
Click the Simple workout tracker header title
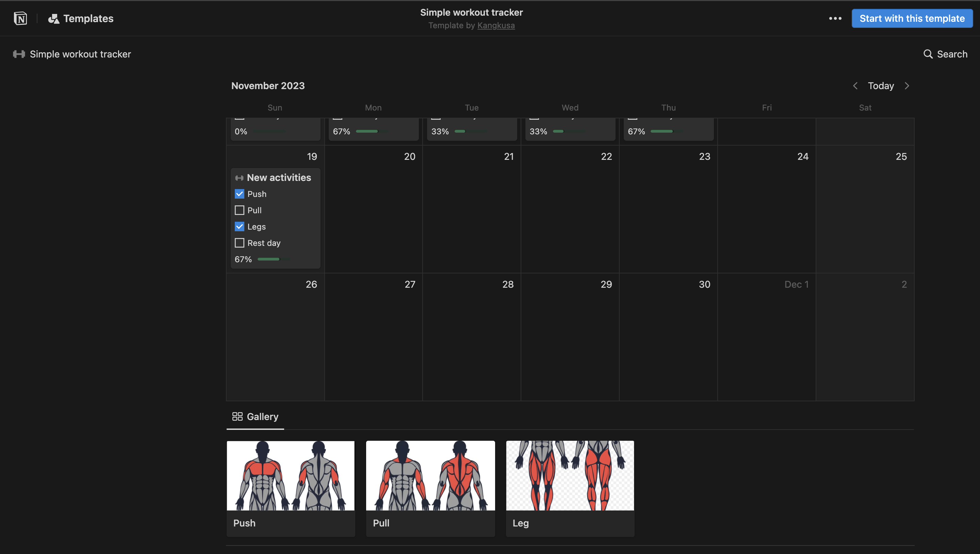(x=471, y=12)
